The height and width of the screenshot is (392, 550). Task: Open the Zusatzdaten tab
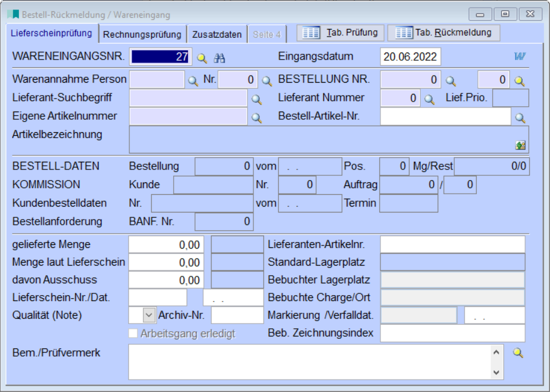pos(217,35)
